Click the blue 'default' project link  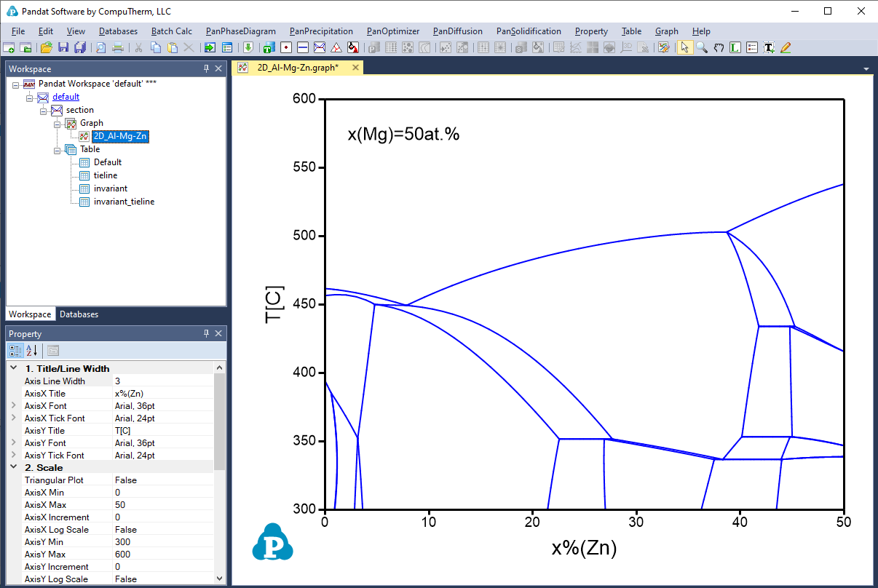point(66,97)
